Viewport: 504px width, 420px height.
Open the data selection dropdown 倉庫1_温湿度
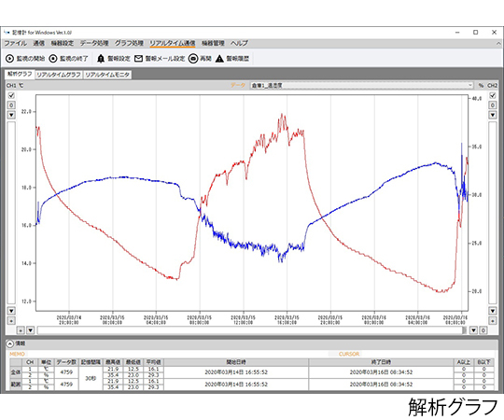pos(361,86)
